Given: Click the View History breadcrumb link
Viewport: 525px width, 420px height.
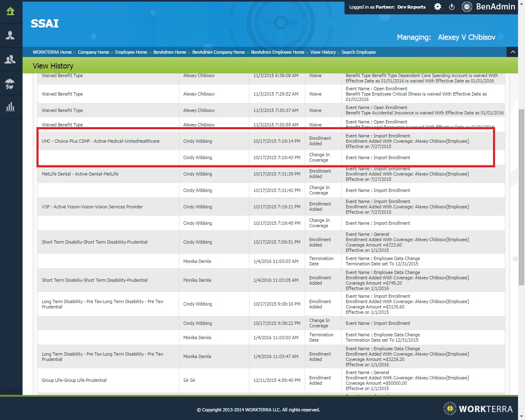Looking at the screenshot, I should tap(323, 52).
